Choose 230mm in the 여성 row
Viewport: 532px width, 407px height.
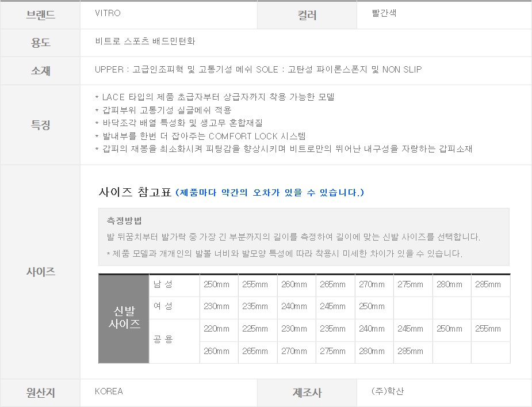(216, 307)
